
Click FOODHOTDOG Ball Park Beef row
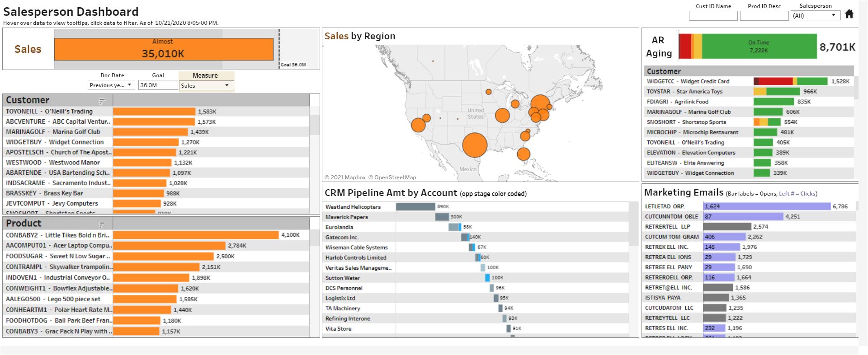click(156, 321)
